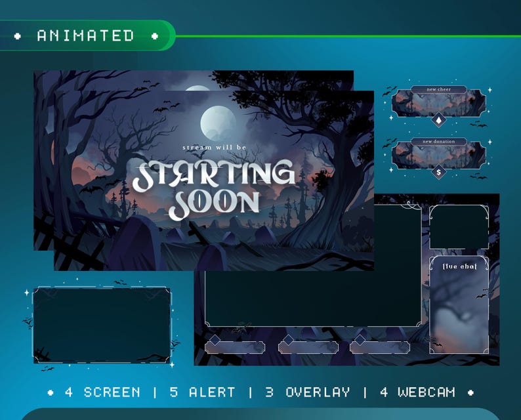Open the new cheer alert banner

438,102
